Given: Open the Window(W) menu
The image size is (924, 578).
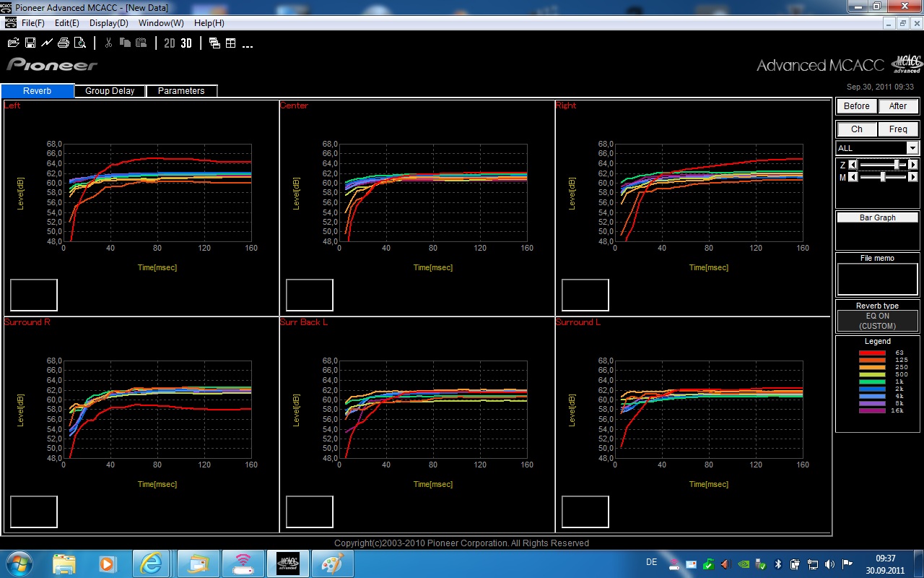Looking at the screenshot, I should (x=161, y=23).
